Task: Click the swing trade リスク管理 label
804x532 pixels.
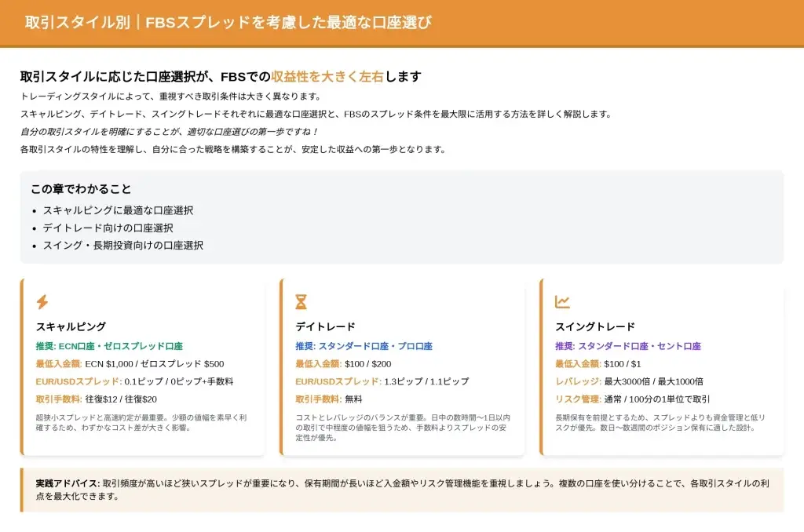Action: (x=578, y=399)
